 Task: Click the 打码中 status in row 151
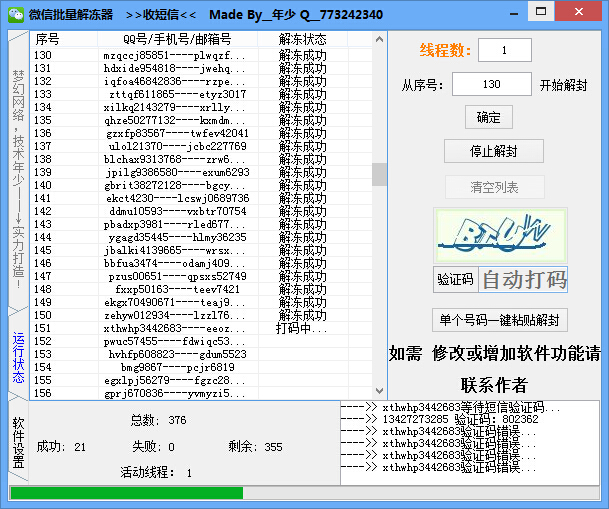tap(301, 328)
